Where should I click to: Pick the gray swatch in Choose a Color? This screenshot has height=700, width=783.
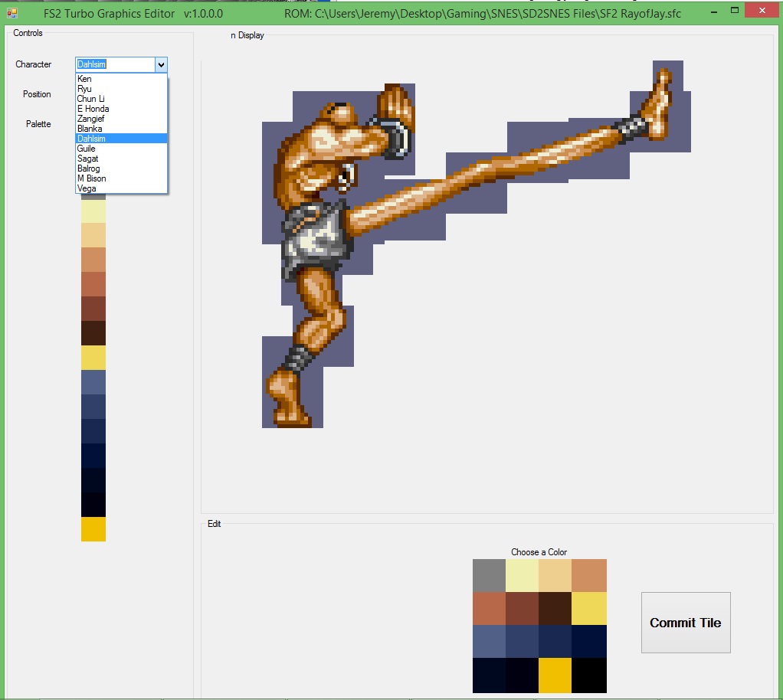coord(489,576)
